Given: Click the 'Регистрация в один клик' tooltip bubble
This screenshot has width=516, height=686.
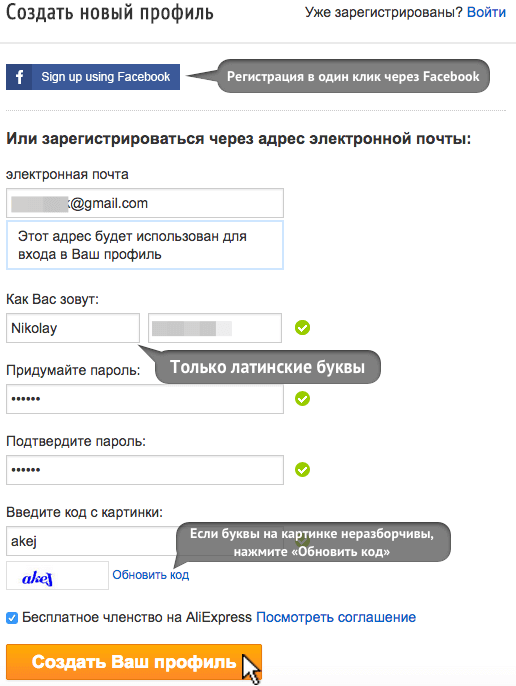Looking at the screenshot, I should tap(353, 76).
